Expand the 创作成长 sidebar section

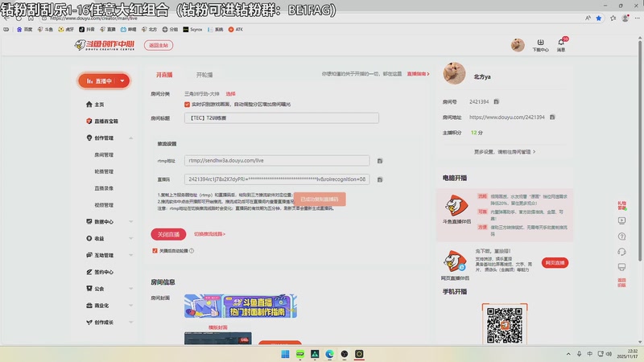pyautogui.click(x=130, y=323)
